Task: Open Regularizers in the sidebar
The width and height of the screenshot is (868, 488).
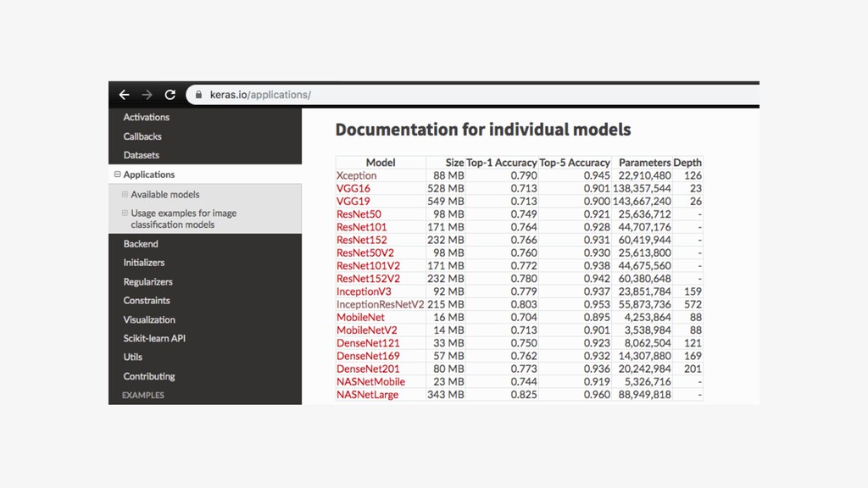Action: click(147, 281)
